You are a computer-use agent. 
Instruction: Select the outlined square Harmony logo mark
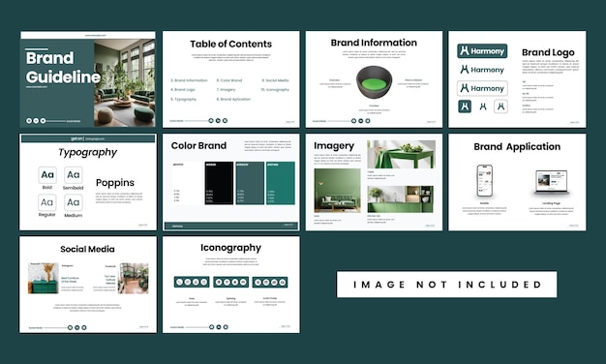(x=500, y=106)
